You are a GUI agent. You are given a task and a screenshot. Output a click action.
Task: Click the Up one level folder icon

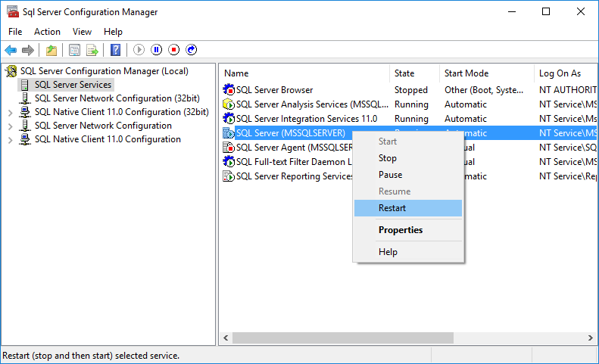(51, 50)
